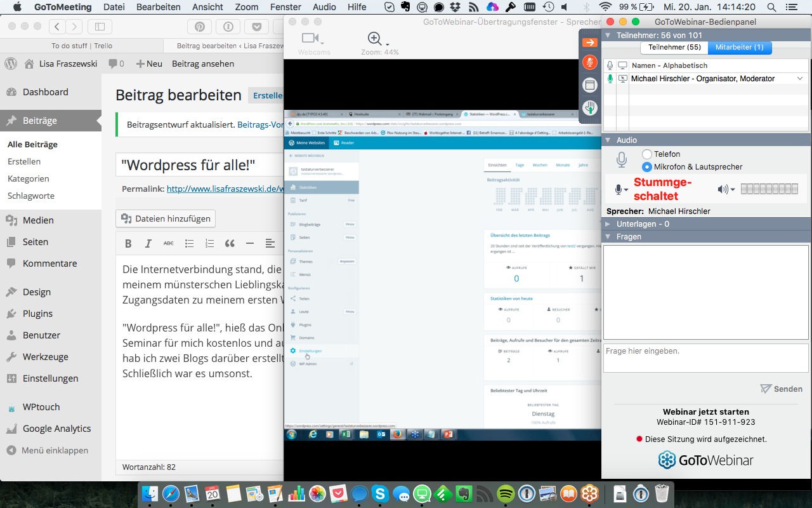Click the Kategorien link under Beiträge
812x508 pixels.
tap(28, 179)
